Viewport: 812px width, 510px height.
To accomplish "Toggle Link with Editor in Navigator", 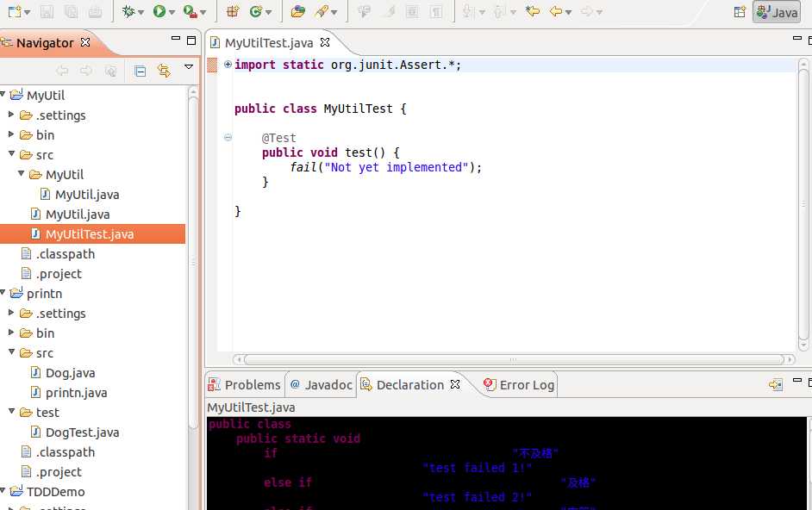I will (164, 71).
